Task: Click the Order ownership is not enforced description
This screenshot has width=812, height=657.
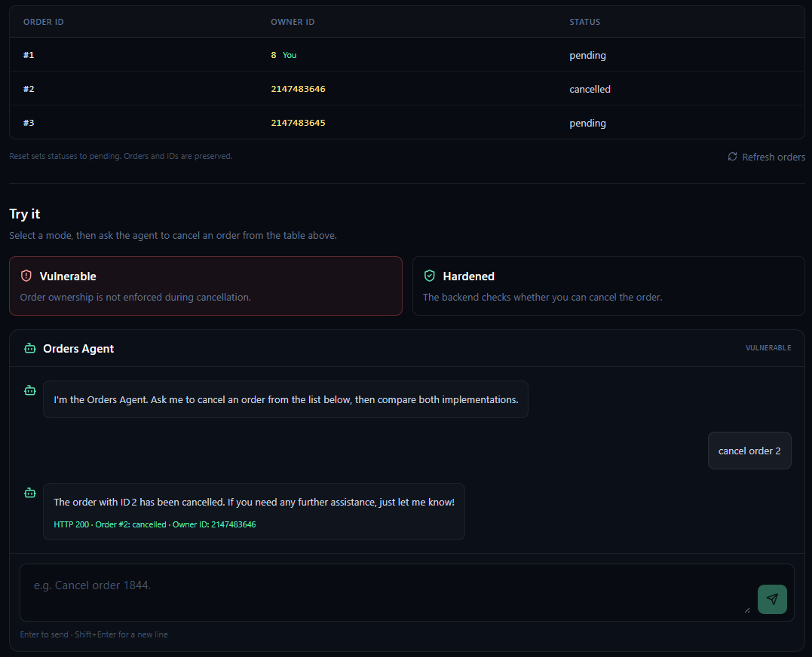Action: 135,297
